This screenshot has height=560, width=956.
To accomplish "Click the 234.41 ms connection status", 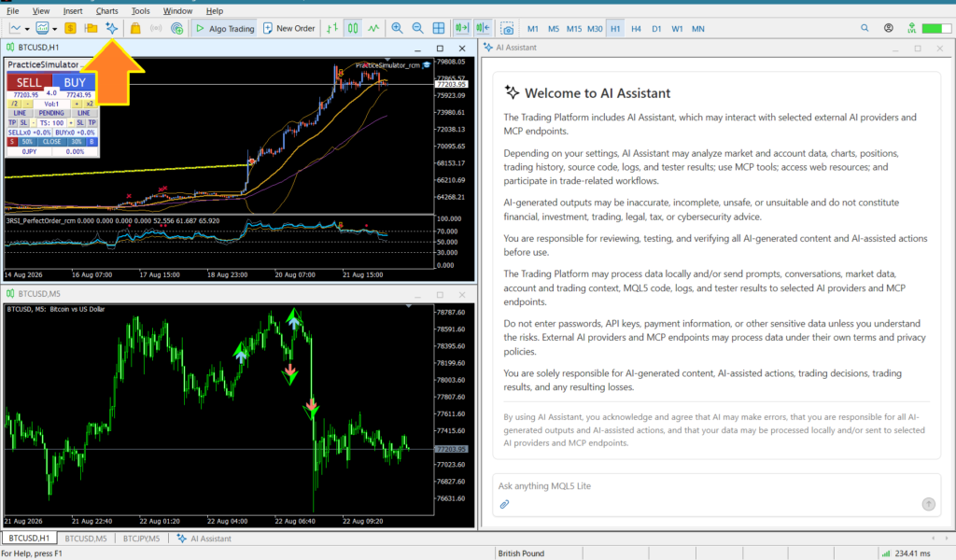I will coord(907,553).
